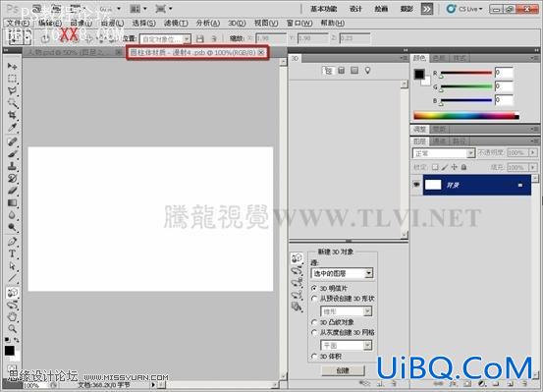Open the 3D source dropdown 选中的图层
The height and width of the screenshot is (392, 543).
click(342, 273)
